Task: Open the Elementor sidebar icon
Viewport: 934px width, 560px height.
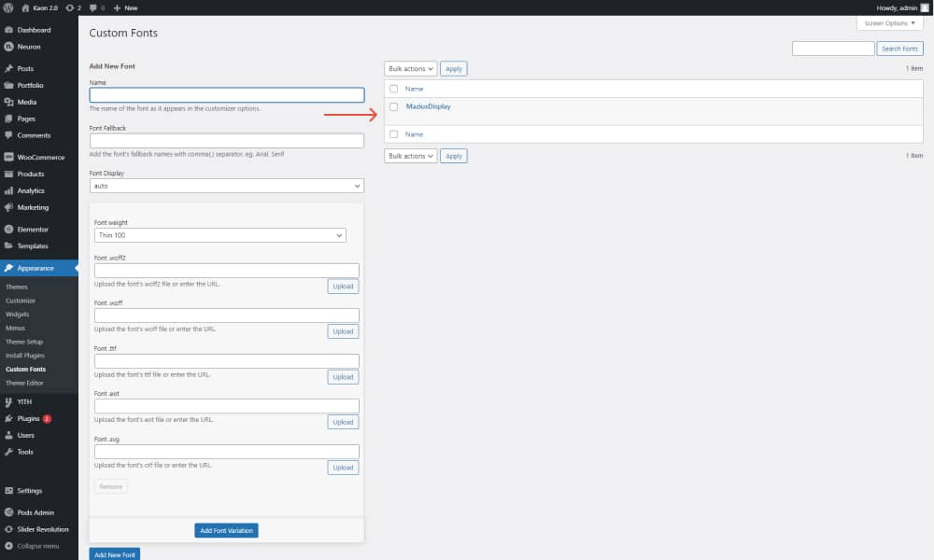Action: (8, 229)
